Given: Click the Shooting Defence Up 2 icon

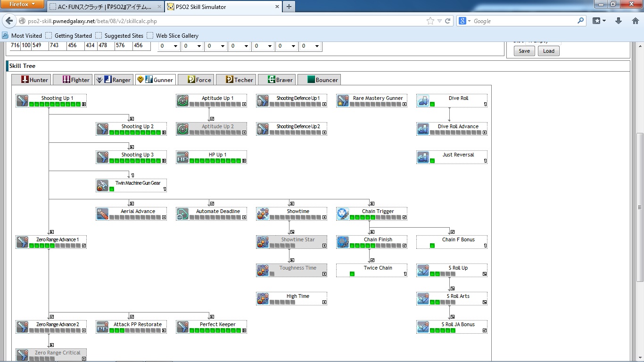Looking at the screenshot, I should [263, 129].
